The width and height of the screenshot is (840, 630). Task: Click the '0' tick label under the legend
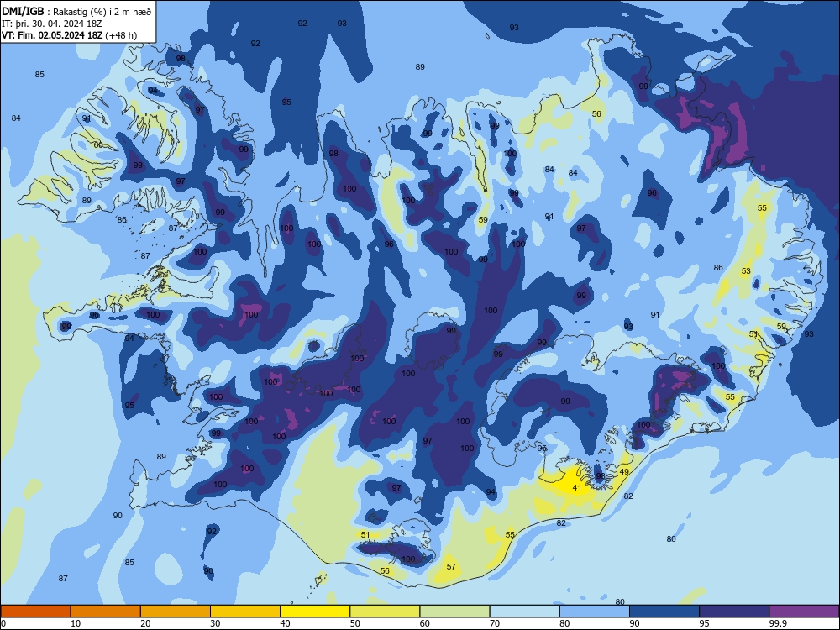(3, 623)
